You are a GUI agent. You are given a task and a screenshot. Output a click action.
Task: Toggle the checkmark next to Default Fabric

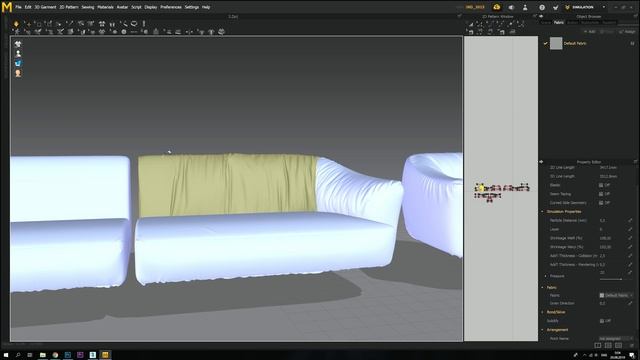tap(546, 43)
